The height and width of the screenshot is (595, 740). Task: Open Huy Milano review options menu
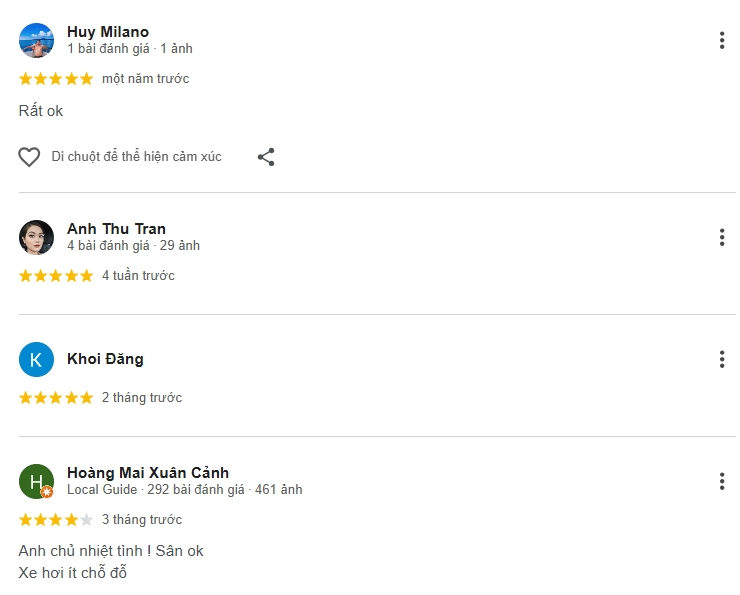721,41
